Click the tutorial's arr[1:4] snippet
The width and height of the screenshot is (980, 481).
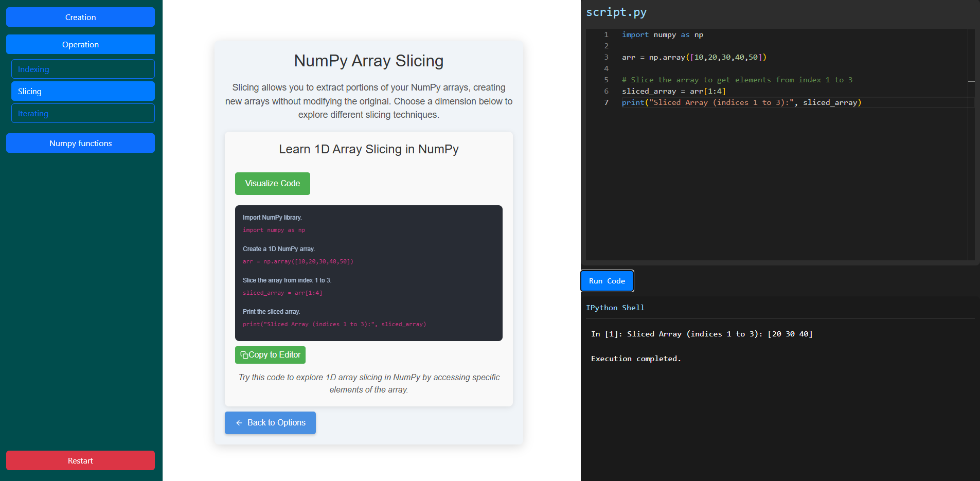[x=282, y=293]
